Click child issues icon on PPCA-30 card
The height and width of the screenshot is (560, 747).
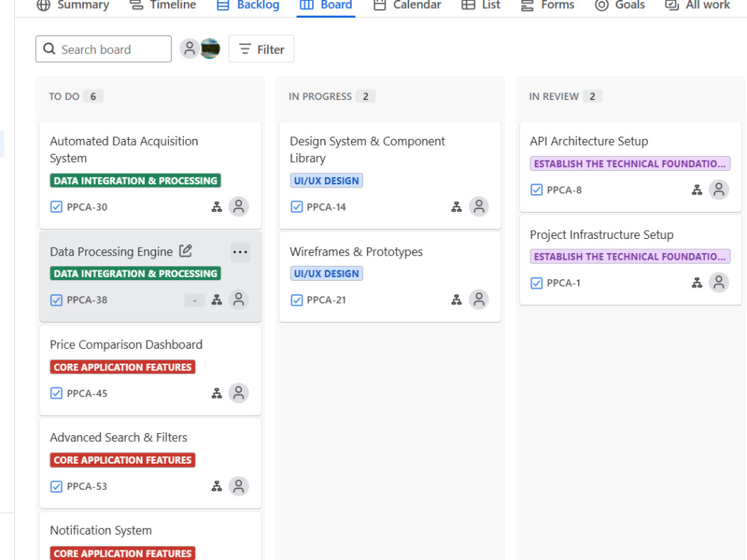(x=217, y=207)
